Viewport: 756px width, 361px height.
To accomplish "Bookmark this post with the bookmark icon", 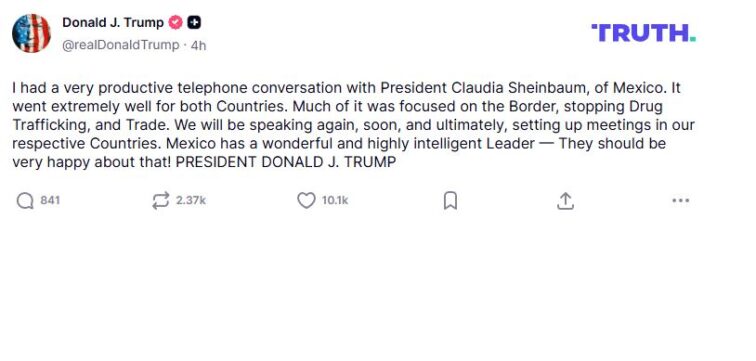I will 450,201.
